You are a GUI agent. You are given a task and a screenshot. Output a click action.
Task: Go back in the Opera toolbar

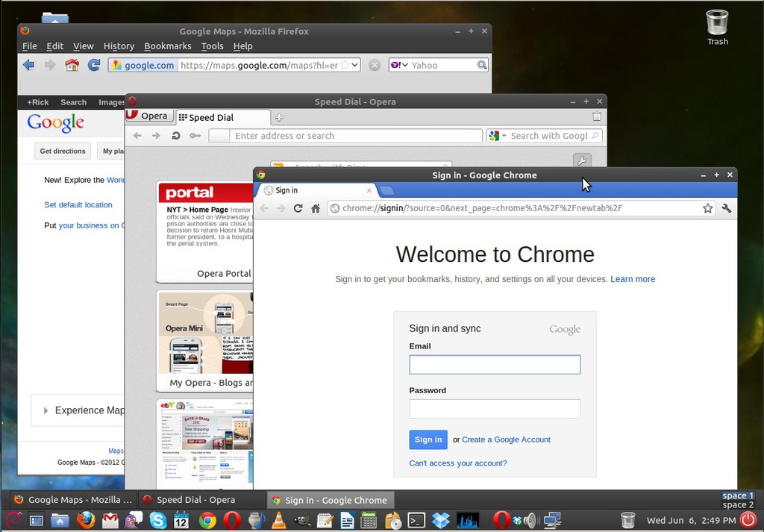point(137,136)
